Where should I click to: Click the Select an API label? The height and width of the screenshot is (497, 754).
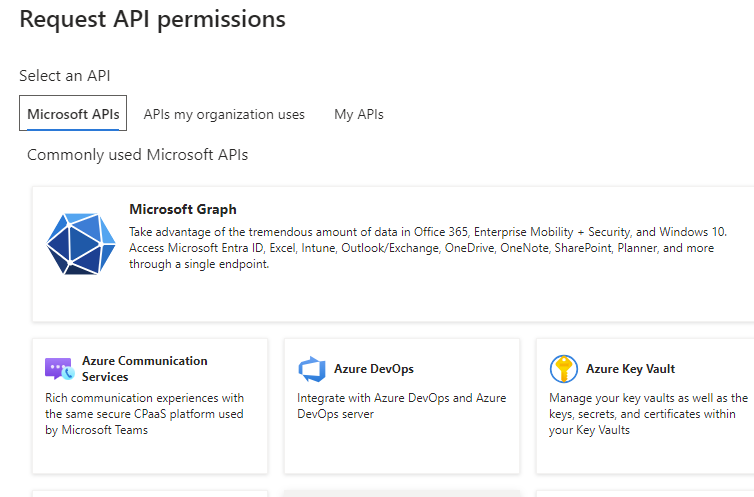65,76
